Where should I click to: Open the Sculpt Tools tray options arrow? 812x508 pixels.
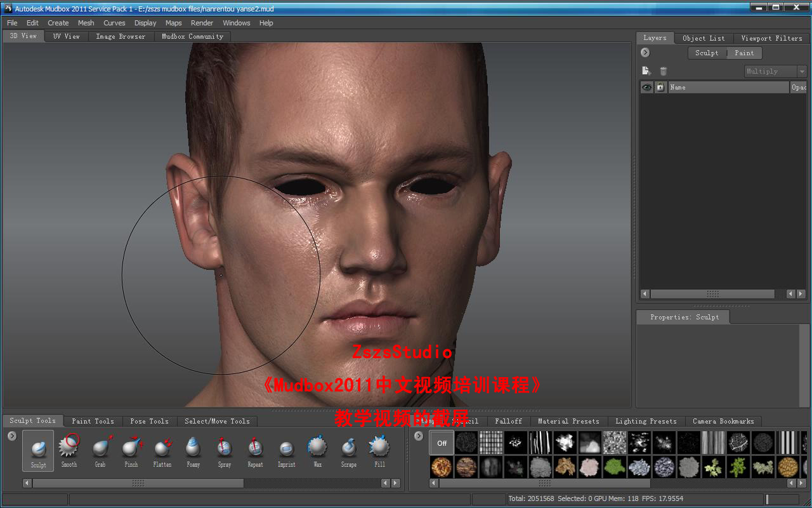click(x=12, y=436)
